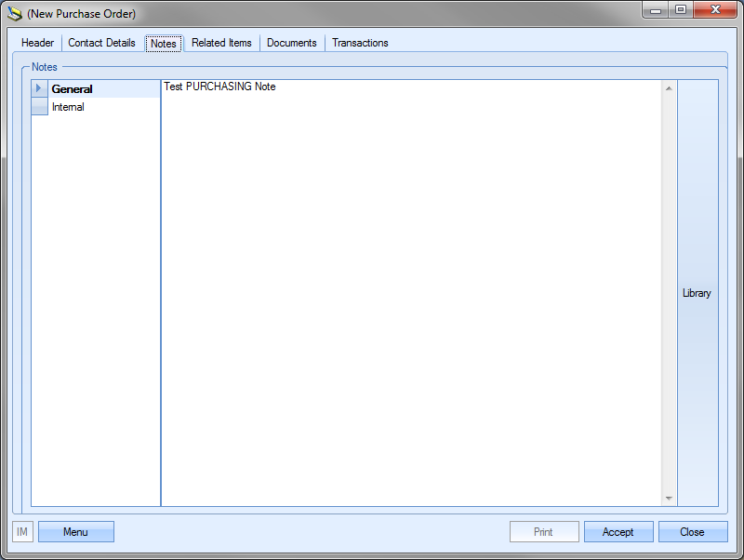View the Transactions tab
Screen dimensions: 744x560
[360, 43]
